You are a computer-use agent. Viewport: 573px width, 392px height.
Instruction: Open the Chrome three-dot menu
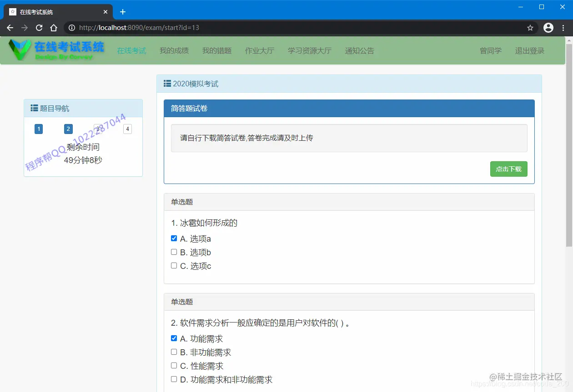pos(564,27)
